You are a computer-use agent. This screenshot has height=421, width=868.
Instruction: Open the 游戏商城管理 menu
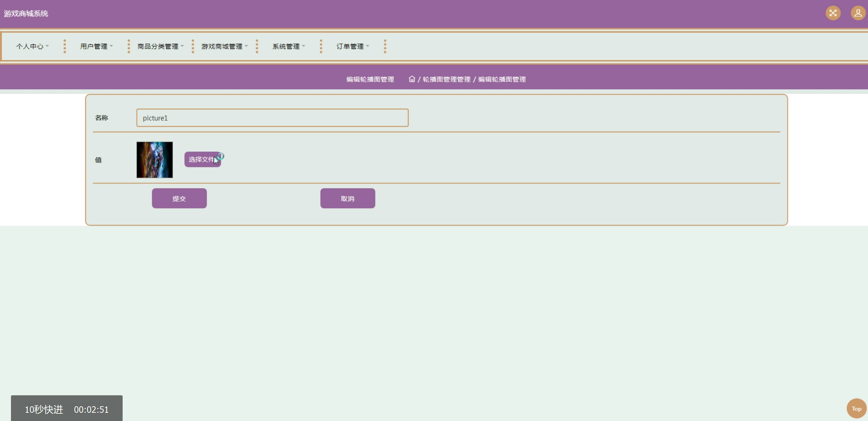pyautogui.click(x=224, y=46)
